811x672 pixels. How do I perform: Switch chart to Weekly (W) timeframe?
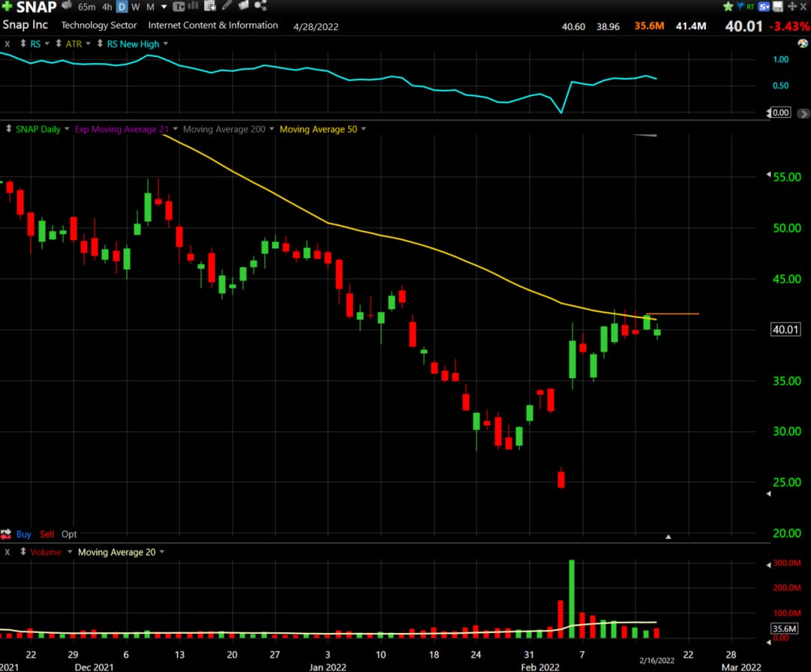(136, 7)
